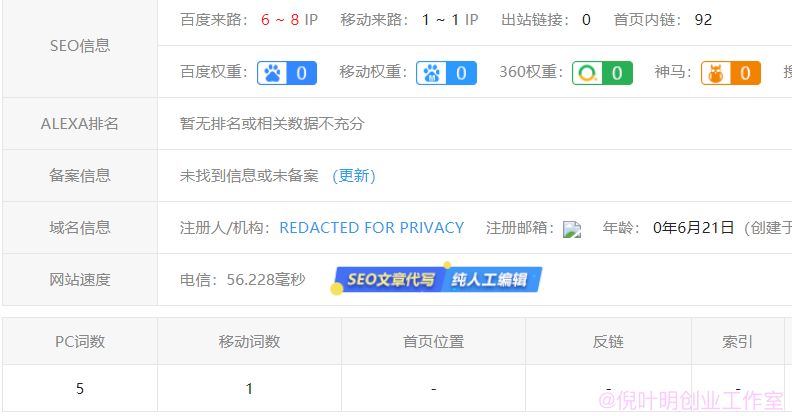Click the 出站链接 value 0

pos(586,20)
